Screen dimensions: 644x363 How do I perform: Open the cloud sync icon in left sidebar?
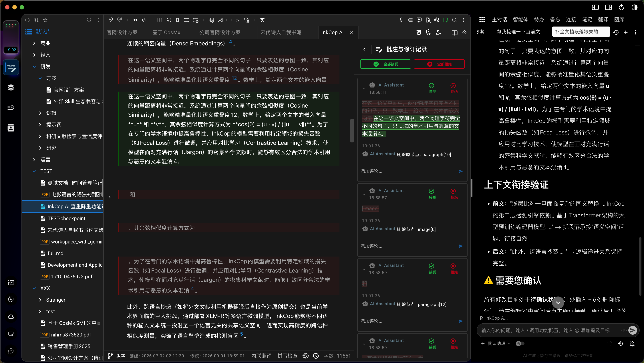tap(11, 316)
